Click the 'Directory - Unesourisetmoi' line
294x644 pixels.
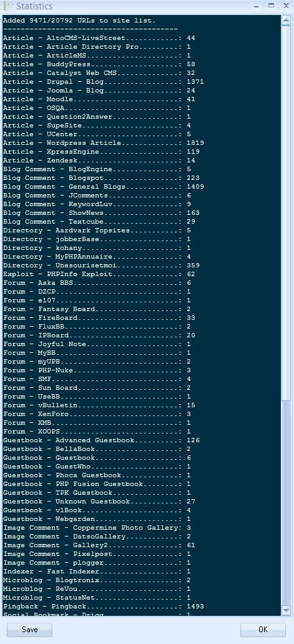[x=101, y=265]
